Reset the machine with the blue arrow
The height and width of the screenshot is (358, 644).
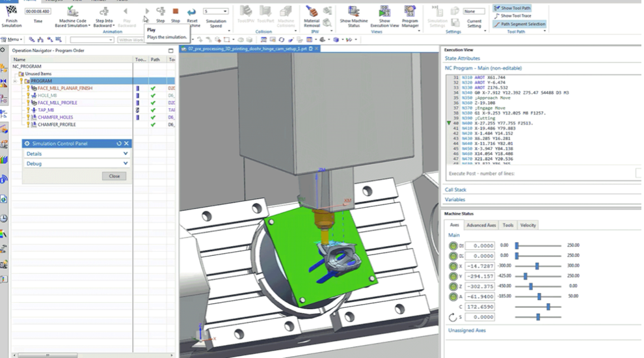tap(191, 12)
